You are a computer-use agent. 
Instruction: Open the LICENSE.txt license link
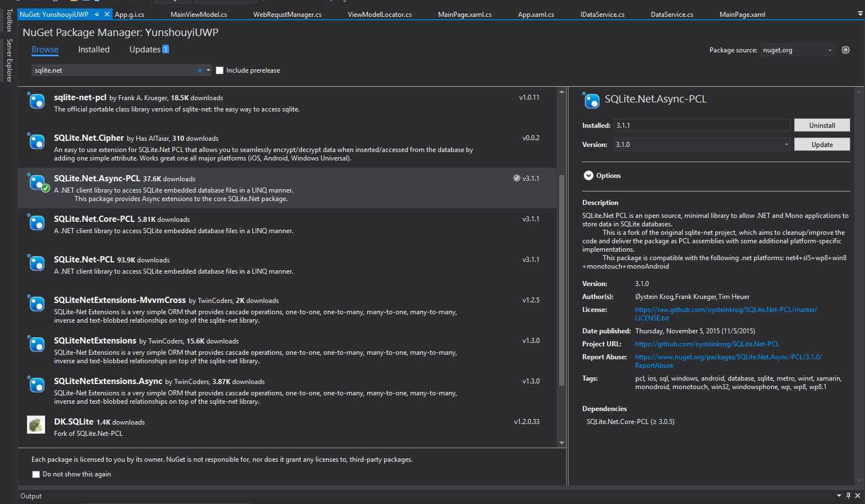[726, 314]
